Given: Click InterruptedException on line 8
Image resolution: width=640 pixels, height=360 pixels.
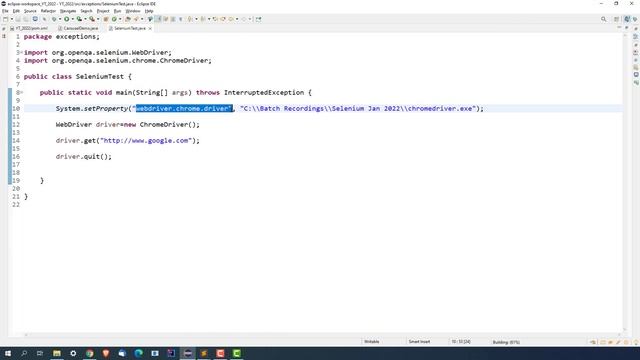Looking at the screenshot, I should tap(264, 93).
